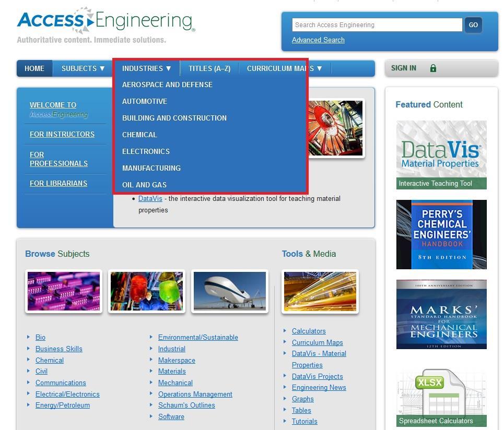Click the green lock Sign In icon
504x430 pixels.
(433, 68)
